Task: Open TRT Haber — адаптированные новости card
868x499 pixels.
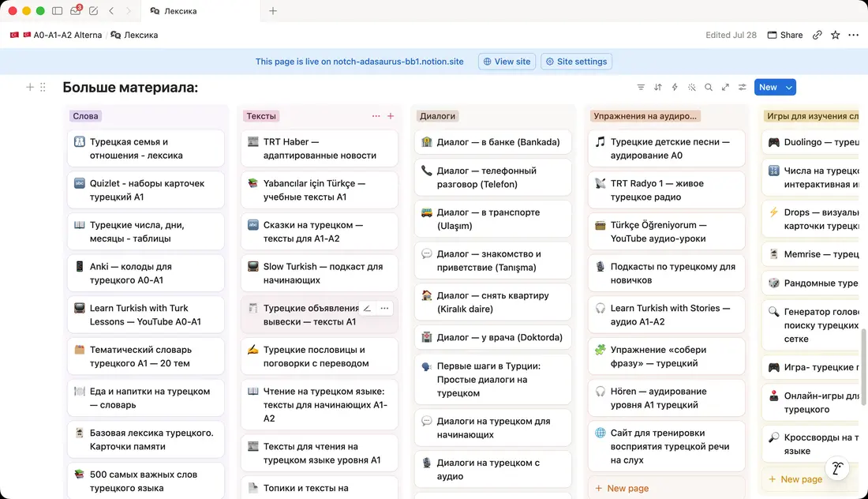Action: (x=320, y=148)
